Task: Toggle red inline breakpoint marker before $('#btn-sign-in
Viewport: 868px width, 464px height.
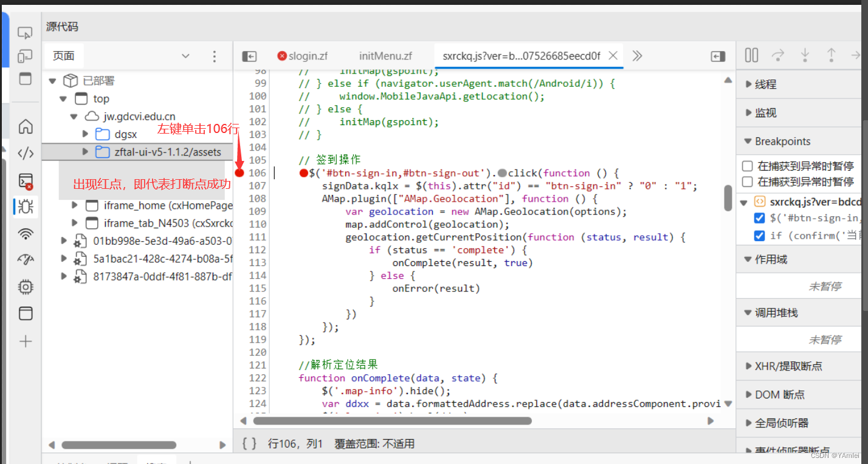Action: [x=303, y=173]
